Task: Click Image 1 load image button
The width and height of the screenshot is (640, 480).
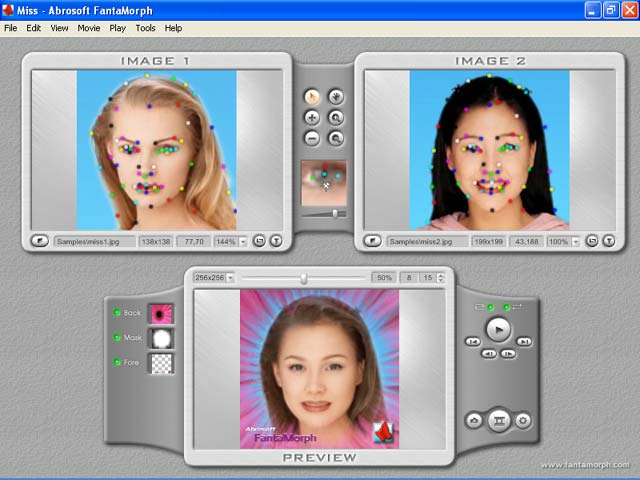Action: [40, 241]
